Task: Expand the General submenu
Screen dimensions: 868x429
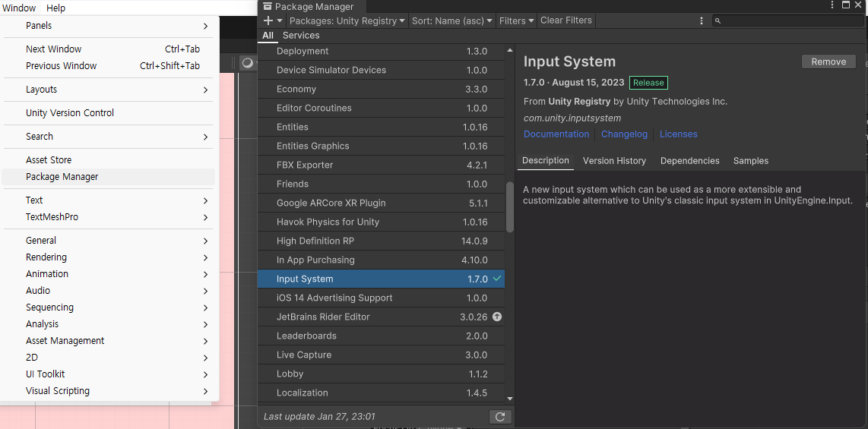Action: pyautogui.click(x=109, y=241)
